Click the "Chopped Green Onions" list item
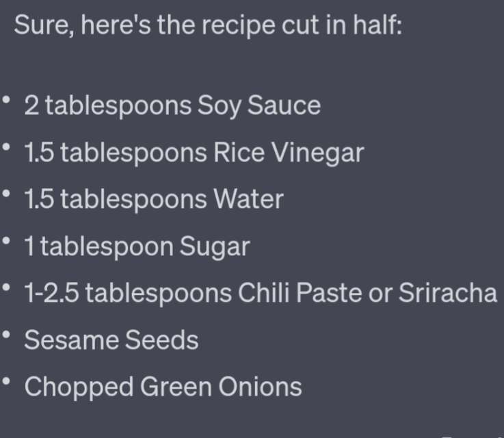Image resolution: width=504 pixels, height=438 pixels. (x=163, y=387)
